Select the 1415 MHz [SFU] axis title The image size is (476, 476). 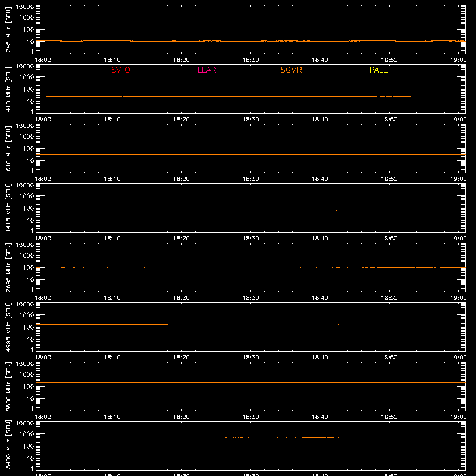click(8, 208)
